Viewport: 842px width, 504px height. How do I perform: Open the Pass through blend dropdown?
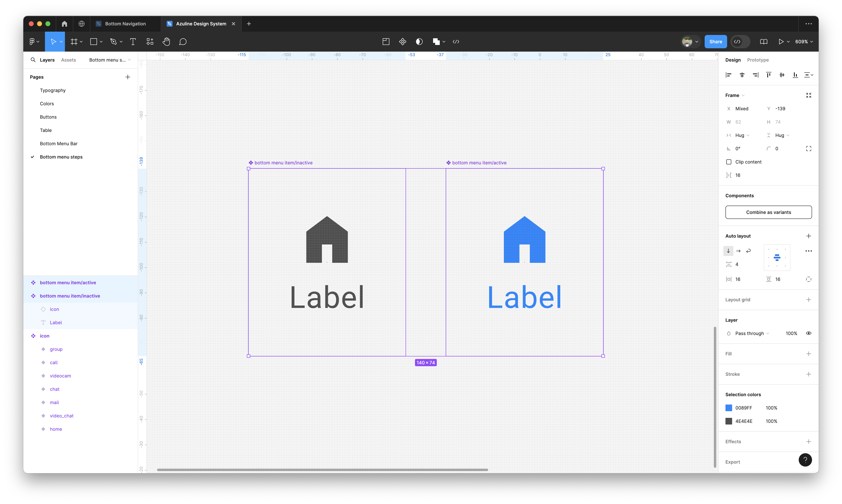[x=752, y=334]
